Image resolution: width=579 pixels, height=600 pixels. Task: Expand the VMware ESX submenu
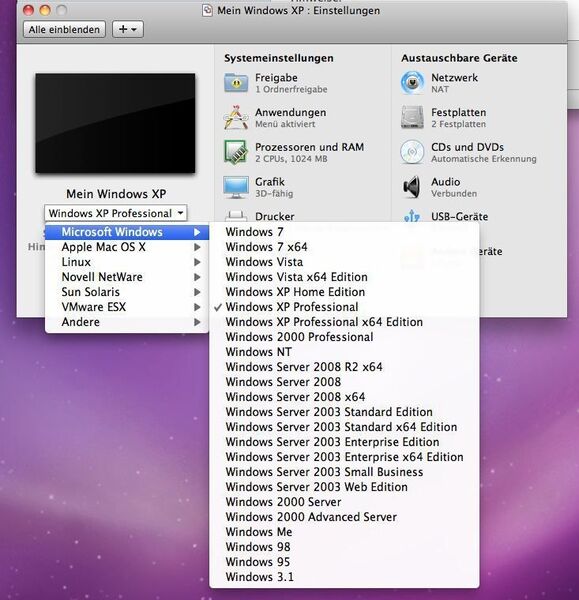127,307
